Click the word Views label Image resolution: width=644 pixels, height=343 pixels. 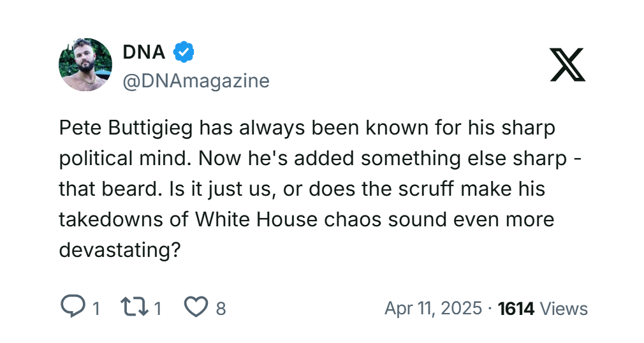coord(564,309)
